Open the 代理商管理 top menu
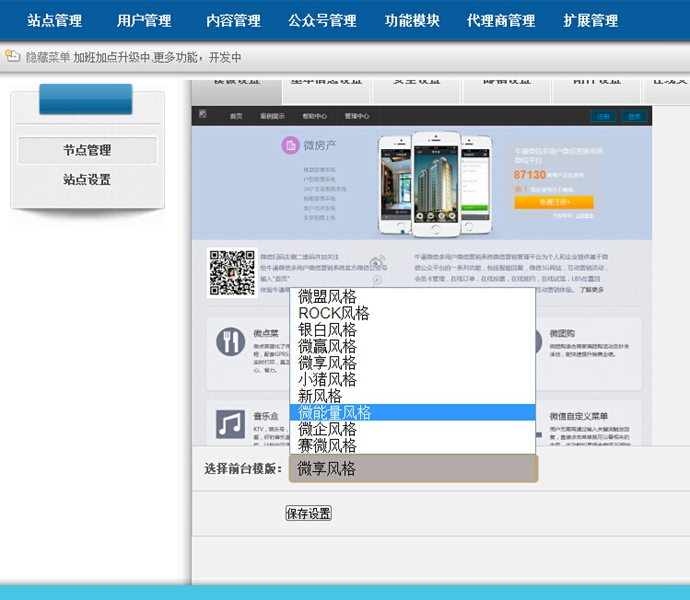The image size is (690, 600). [501, 21]
